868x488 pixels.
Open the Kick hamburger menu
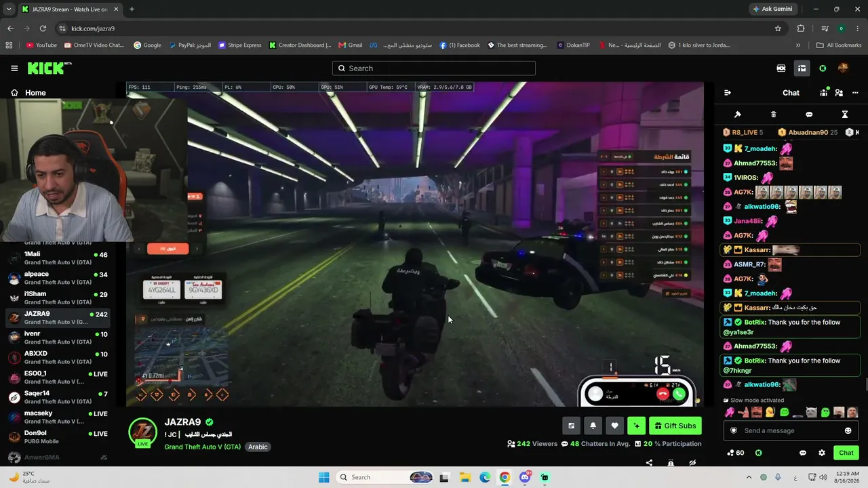pyautogui.click(x=14, y=68)
